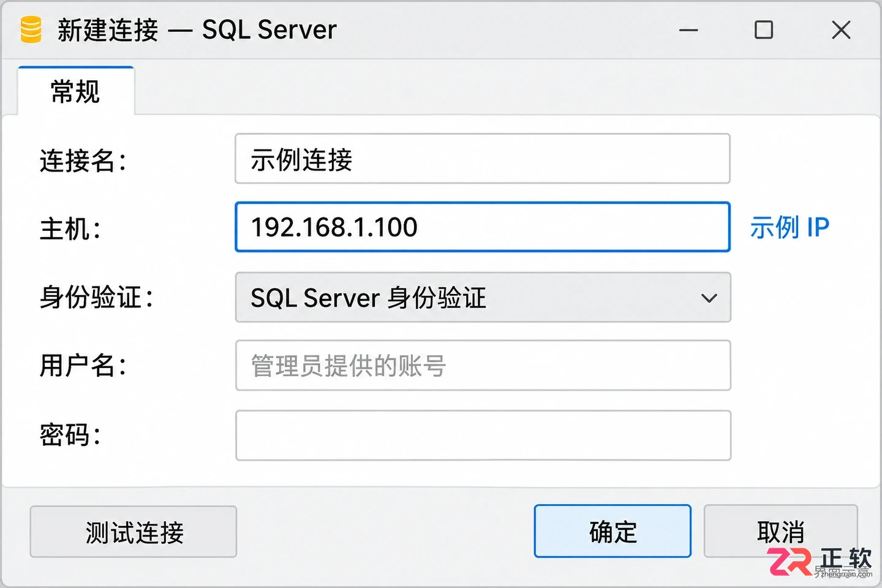
Task: Click the 测试连接 button
Action: [x=134, y=532]
